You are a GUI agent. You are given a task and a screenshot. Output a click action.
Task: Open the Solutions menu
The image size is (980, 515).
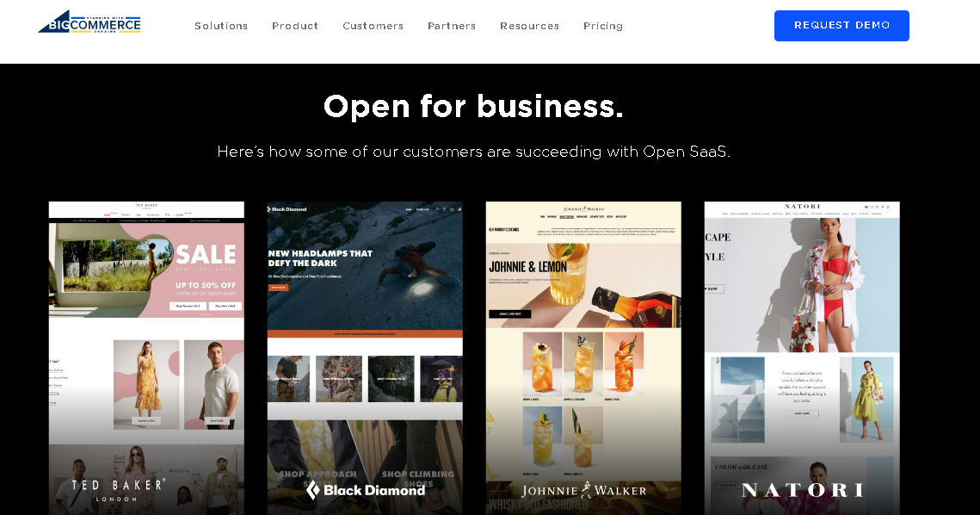(x=221, y=26)
